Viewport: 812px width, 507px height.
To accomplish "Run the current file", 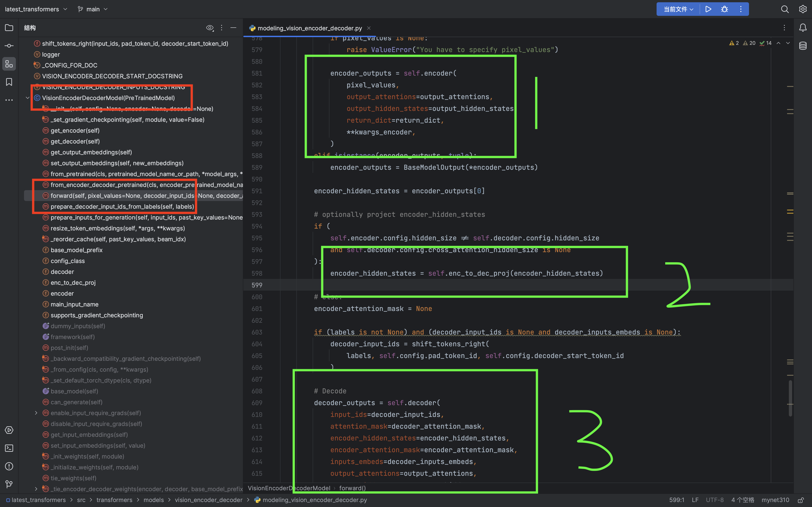I will (708, 9).
